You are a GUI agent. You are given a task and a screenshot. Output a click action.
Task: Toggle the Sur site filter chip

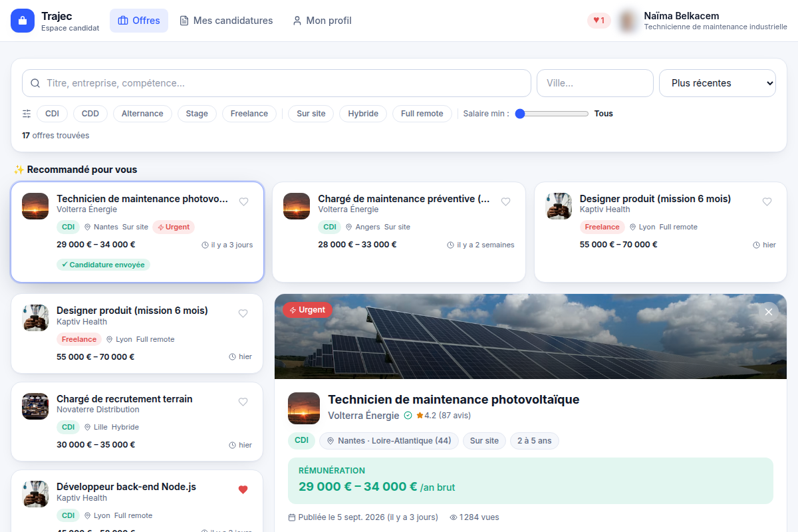click(311, 114)
